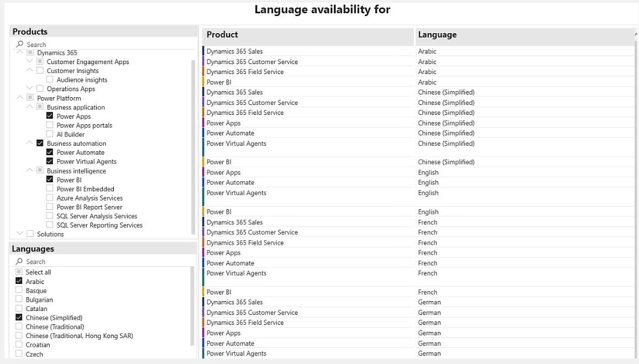Uncheck the Business automation checkbox
Image resolution: width=639 pixels, height=364 pixels.
(40, 143)
